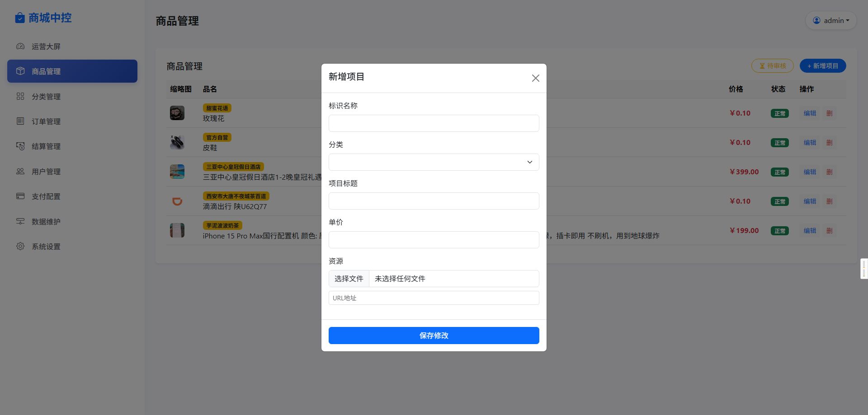Open 支付配置 in the sidebar
Image resolution: width=868 pixels, height=415 pixels.
tap(72, 196)
